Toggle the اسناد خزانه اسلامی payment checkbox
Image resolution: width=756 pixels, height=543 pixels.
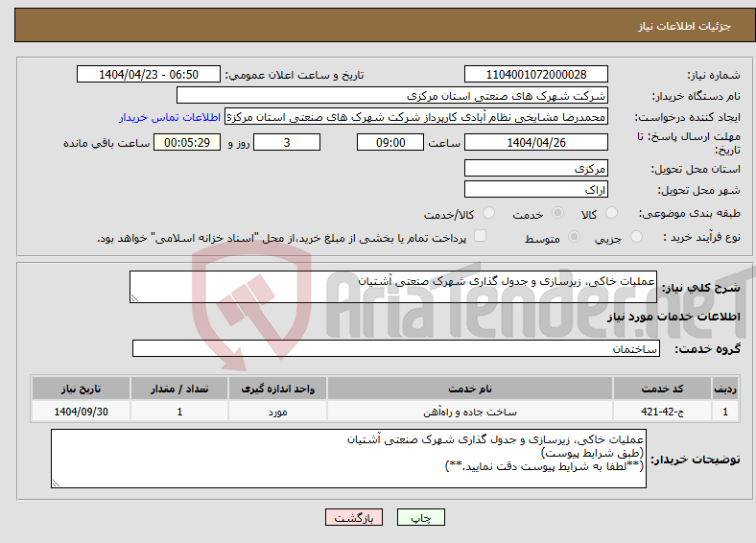pyautogui.click(x=481, y=236)
